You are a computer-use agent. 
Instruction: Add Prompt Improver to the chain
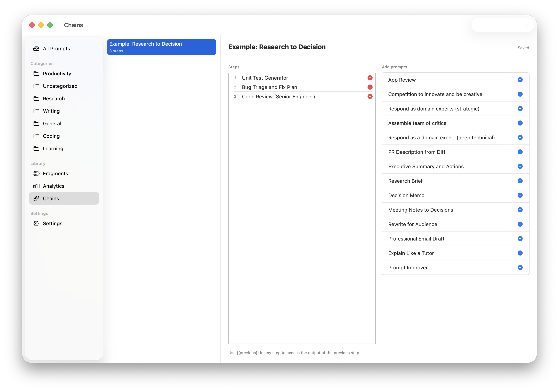520,268
